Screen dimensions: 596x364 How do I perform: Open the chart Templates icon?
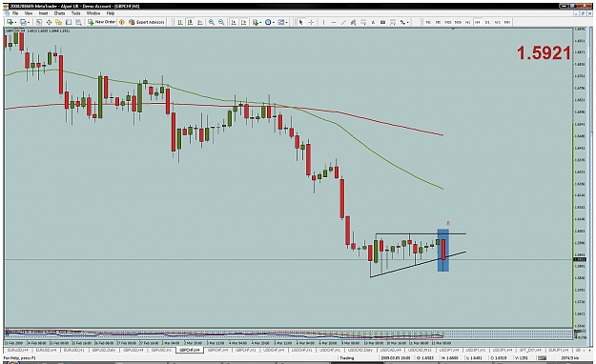(280, 22)
